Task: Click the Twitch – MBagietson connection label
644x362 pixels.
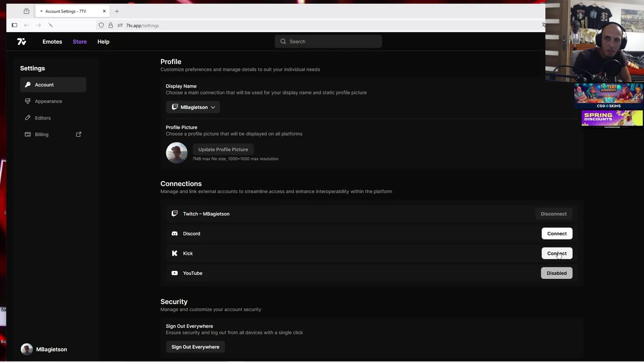Action: [206, 214]
